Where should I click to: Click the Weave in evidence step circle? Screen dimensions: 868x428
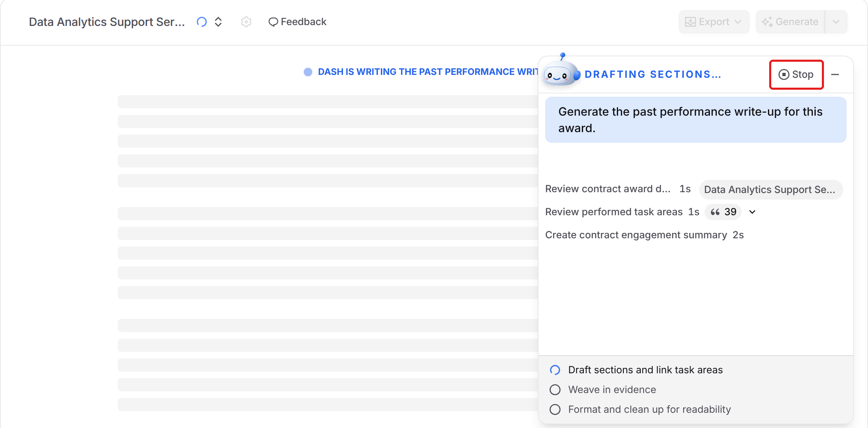coord(555,390)
